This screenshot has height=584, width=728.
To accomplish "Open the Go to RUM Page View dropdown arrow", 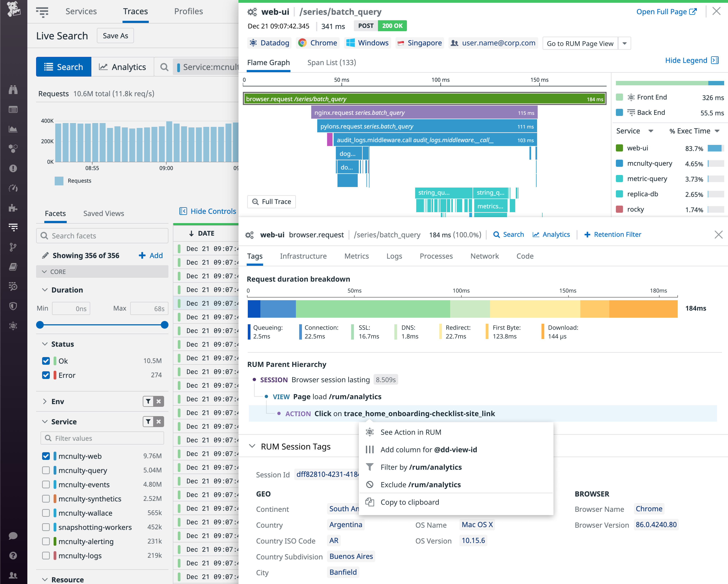I will [625, 43].
